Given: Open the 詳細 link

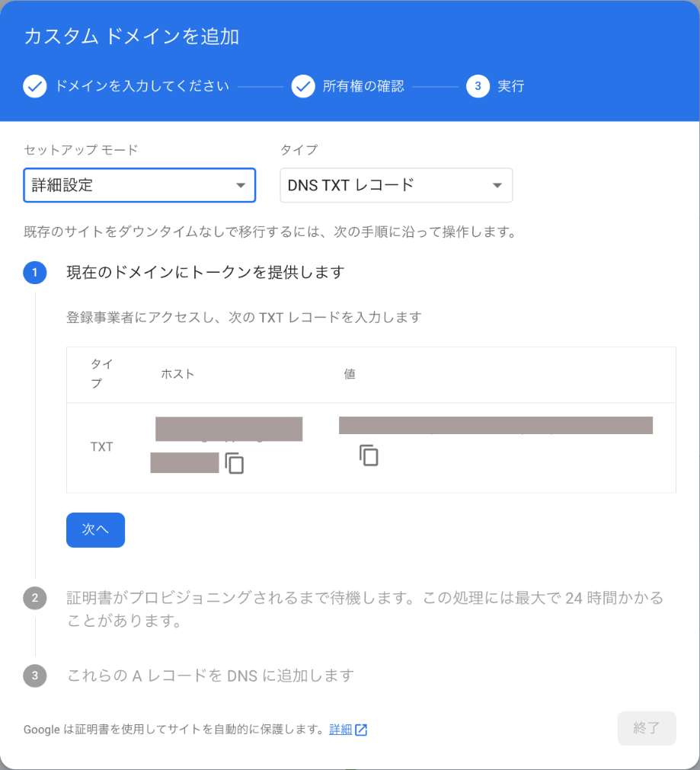Looking at the screenshot, I should 340,730.
